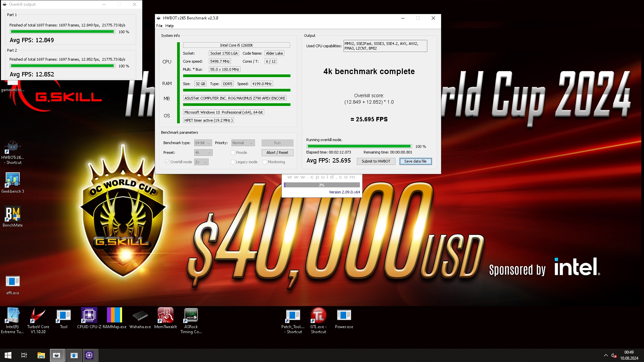Switch to the CPU-Z taskbar button
The image size is (644, 362).
point(90,355)
